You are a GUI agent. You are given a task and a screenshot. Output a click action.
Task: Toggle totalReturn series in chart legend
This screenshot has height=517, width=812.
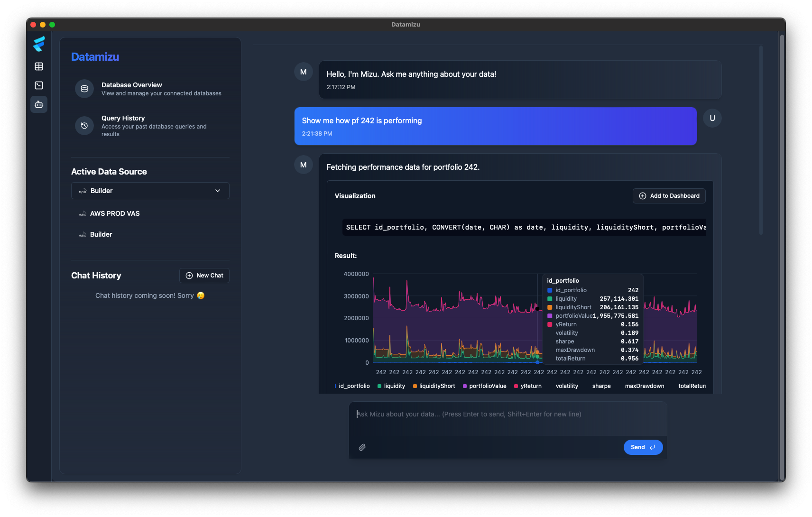pyautogui.click(x=692, y=386)
